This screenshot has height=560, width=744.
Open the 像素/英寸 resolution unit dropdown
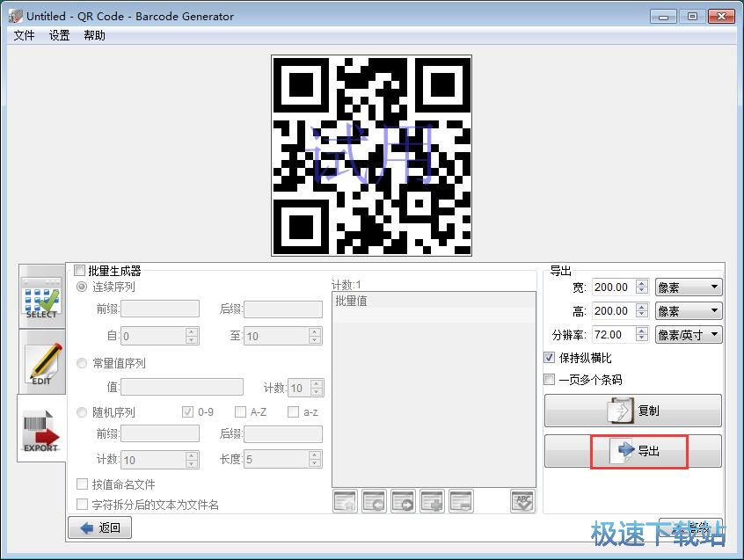tap(689, 335)
